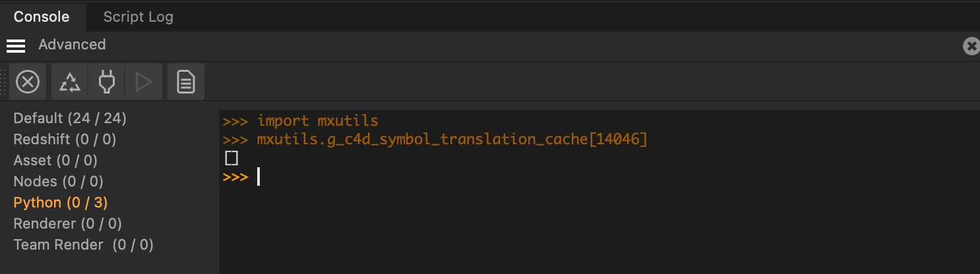Click the Python prompt input line
Viewport: 980px width, 274px height.
pyautogui.click(x=462, y=177)
